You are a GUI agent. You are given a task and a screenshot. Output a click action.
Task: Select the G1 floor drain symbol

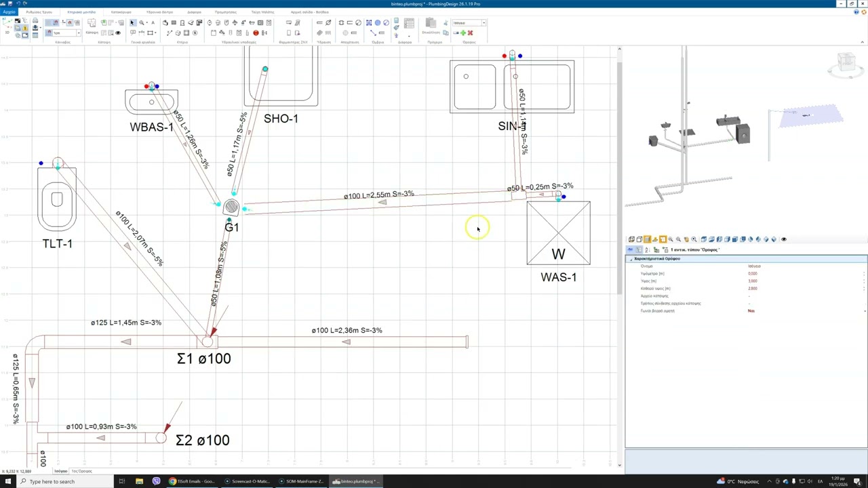coord(231,207)
